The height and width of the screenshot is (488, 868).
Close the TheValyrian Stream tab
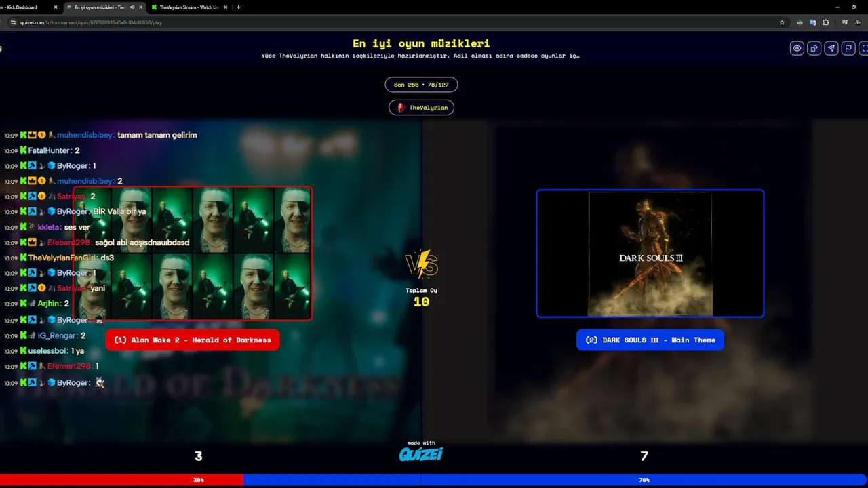point(225,7)
